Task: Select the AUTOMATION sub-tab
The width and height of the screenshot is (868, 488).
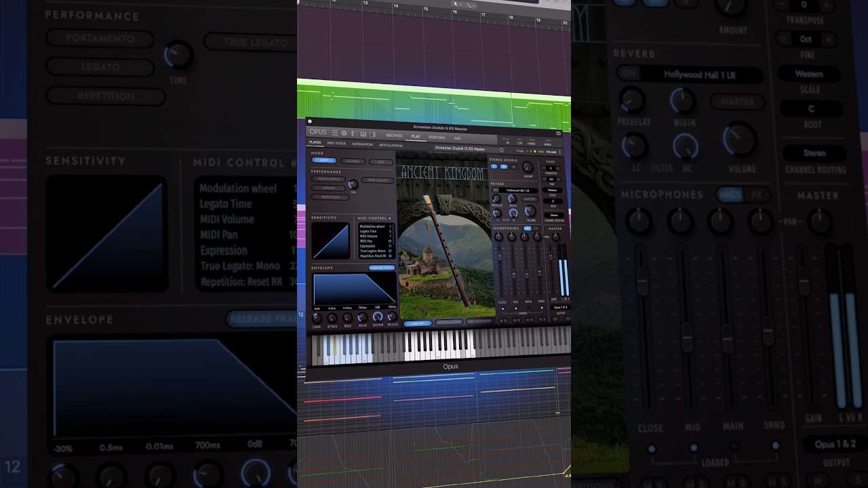Action: click(362, 144)
